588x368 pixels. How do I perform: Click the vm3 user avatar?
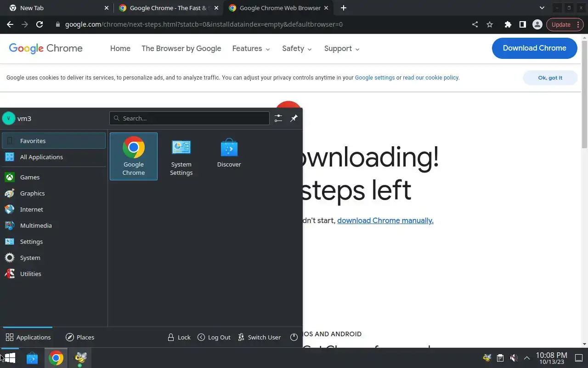pyautogui.click(x=8, y=118)
